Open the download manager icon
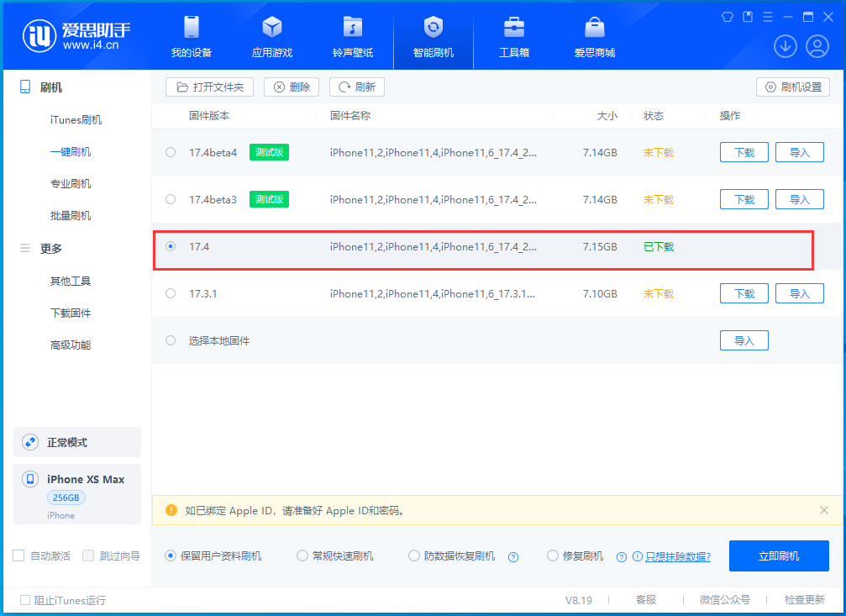Image resolution: width=846 pixels, height=616 pixels. tap(785, 46)
